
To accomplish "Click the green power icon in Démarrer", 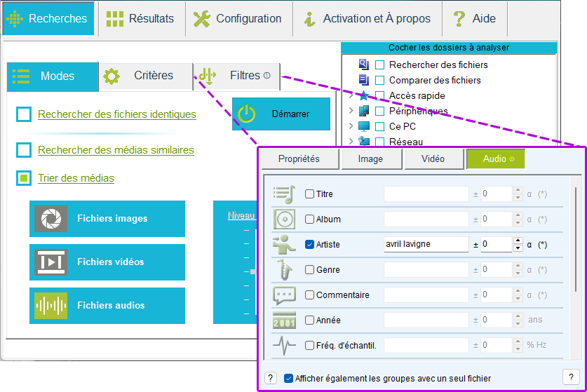I will (x=246, y=114).
